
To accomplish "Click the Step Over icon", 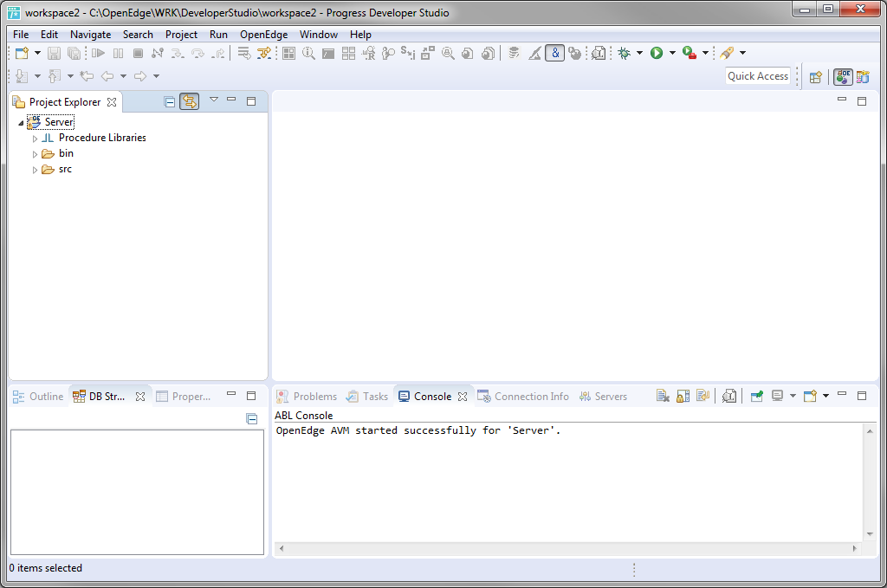I will tap(197, 53).
